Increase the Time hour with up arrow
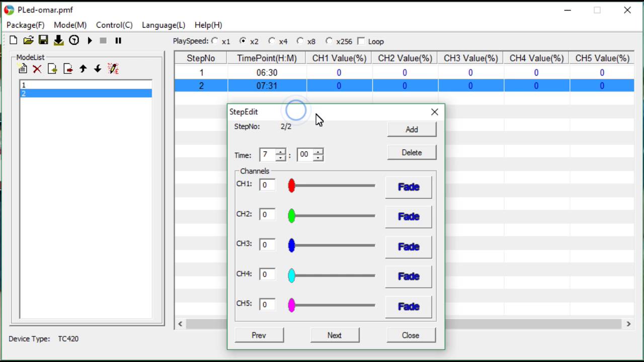The height and width of the screenshot is (362, 644). [x=281, y=152]
